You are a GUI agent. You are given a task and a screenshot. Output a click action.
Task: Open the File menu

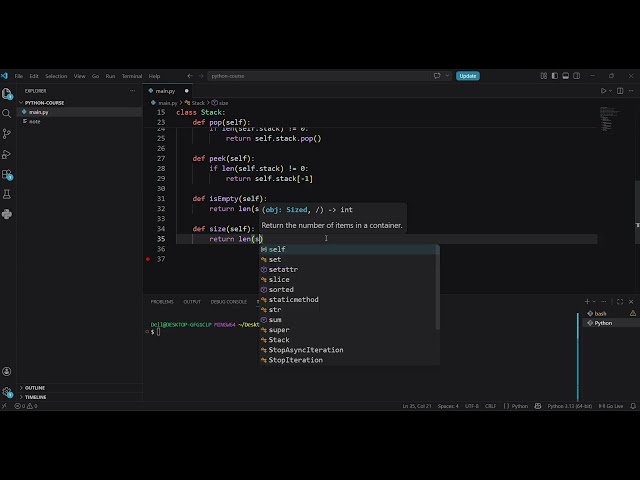pyautogui.click(x=19, y=76)
